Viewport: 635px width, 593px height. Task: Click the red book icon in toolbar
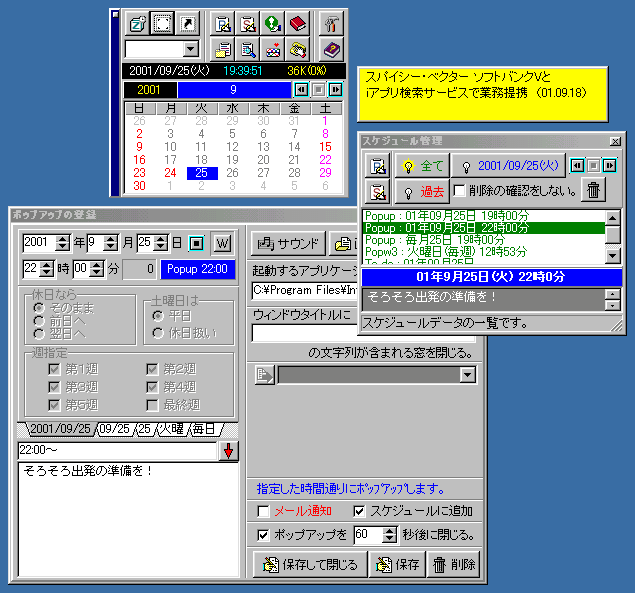coord(297,23)
